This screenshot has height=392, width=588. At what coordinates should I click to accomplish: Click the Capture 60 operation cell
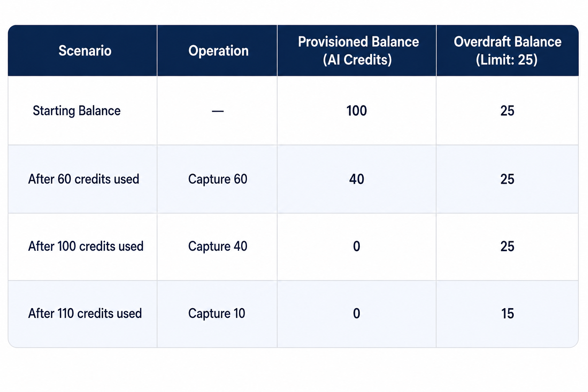[x=217, y=179]
